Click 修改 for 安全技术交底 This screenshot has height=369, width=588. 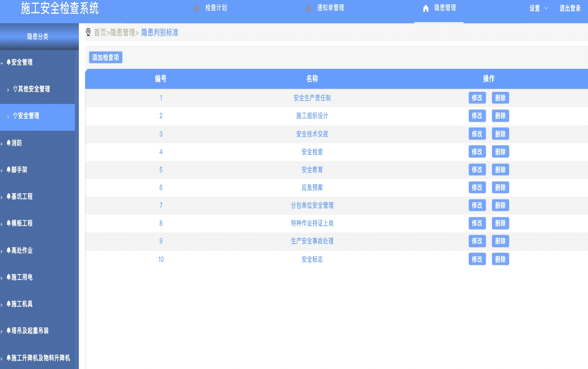[x=477, y=134]
